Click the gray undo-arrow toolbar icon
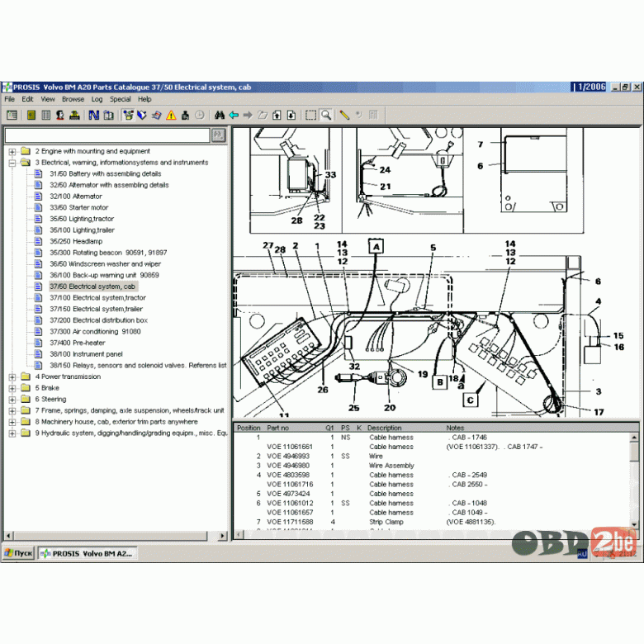This screenshot has width=644, height=644. (359, 115)
